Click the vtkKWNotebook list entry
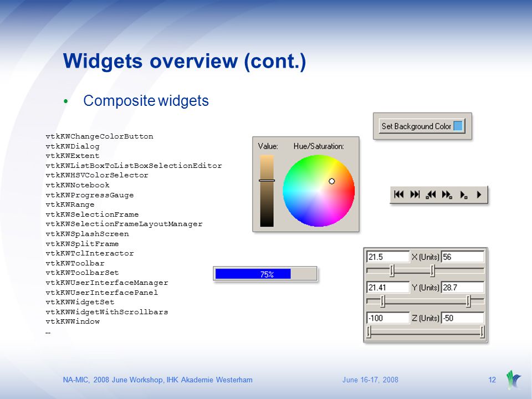Viewport: 532px width, 399px height. (78, 185)
